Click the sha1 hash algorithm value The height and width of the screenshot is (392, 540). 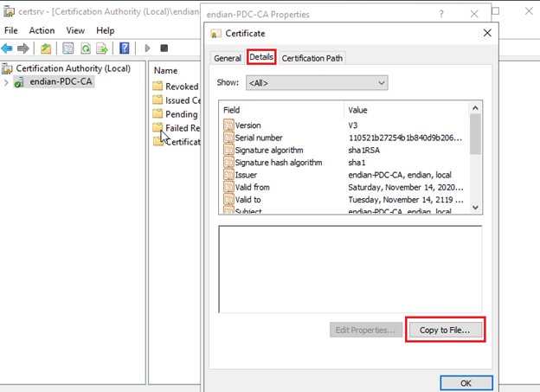pyautogui.click(x=357, y=162)
